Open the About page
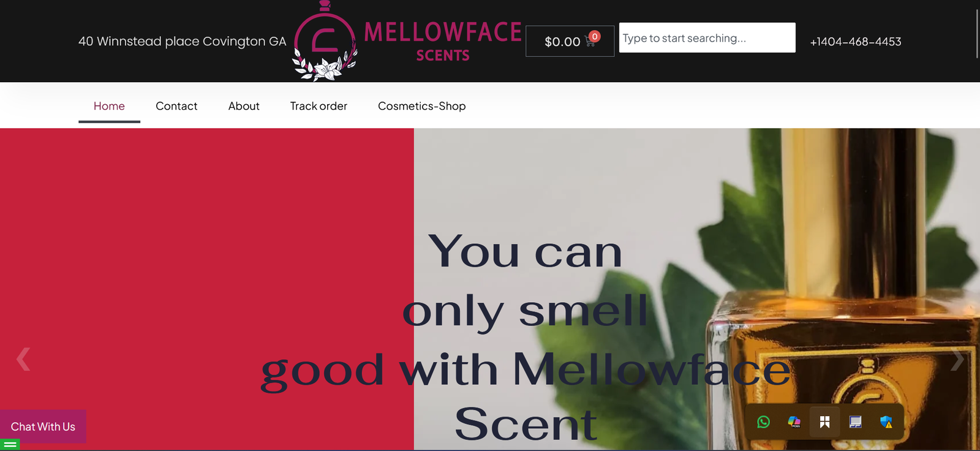The width and height of the screenshot is (980, 451). [x=244, y=106]
